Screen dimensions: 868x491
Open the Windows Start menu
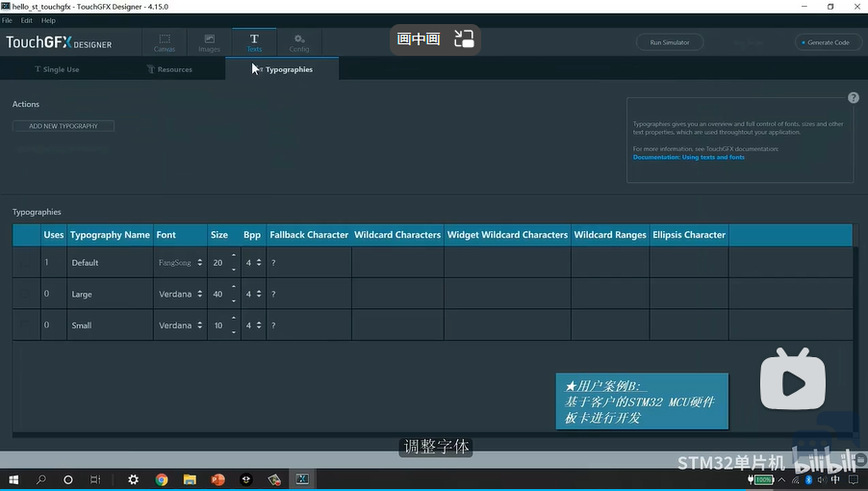[13, 479]
